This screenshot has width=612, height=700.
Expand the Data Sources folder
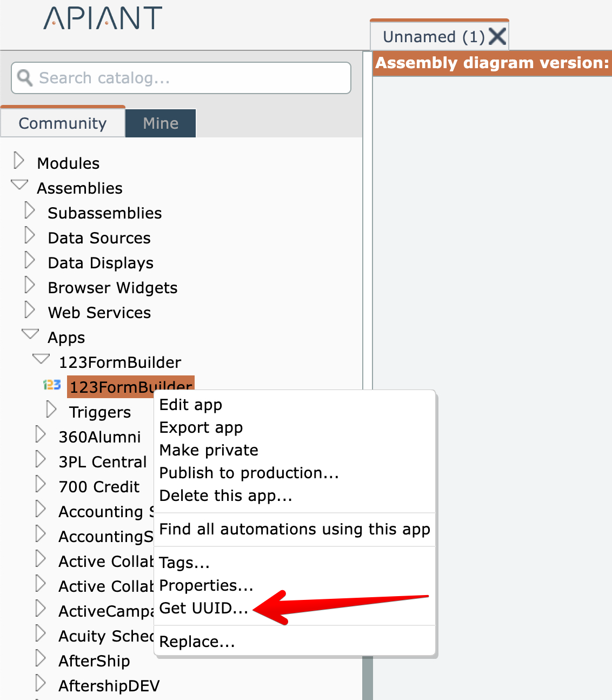[30, 235]
